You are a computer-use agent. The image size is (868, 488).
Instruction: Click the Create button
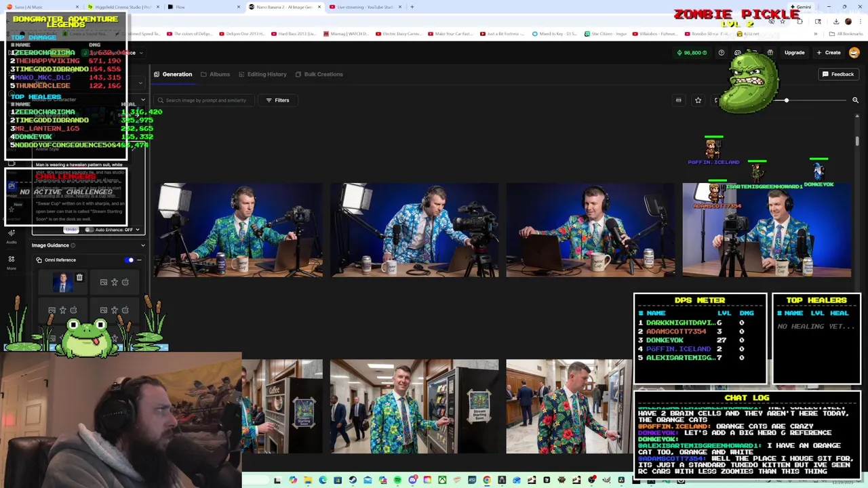(x=829, y=53)
